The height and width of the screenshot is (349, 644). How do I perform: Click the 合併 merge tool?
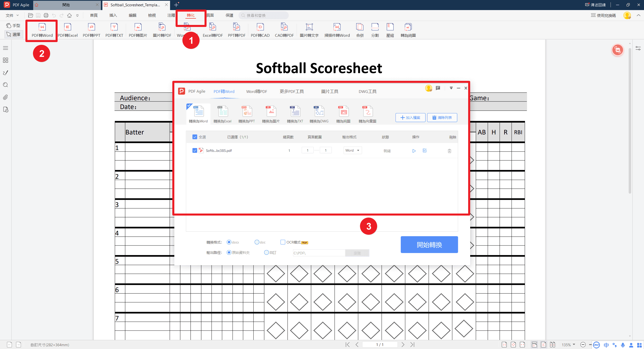point(360,30)
